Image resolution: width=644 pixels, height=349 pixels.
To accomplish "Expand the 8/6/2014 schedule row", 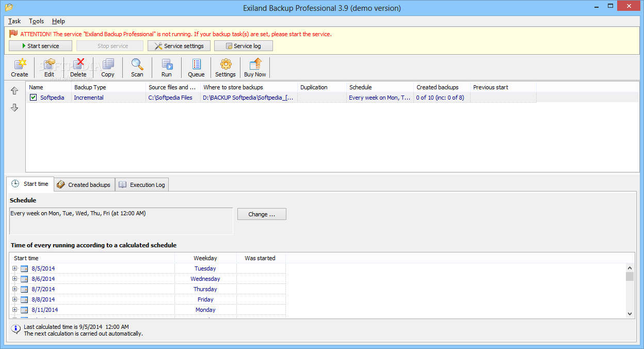I will click(14, 279).
